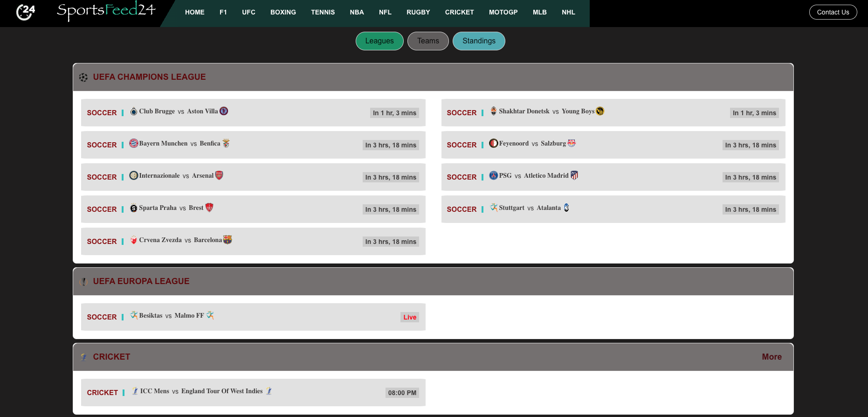
Task: Click the Internazionale team crest
Action: [x=134, y=175]
